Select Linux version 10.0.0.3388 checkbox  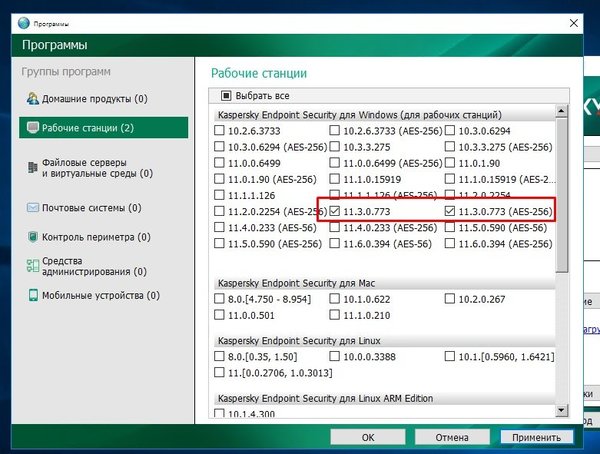(336, 357)
